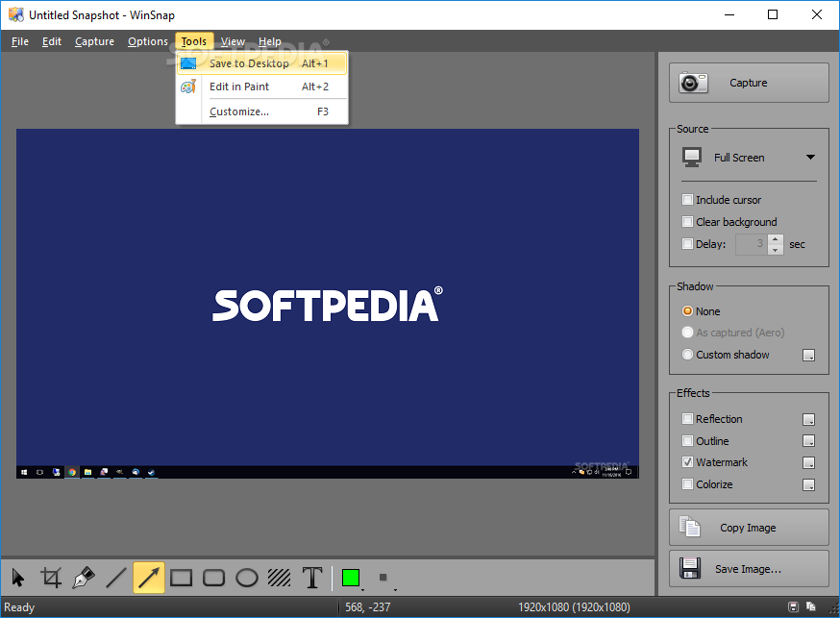Open Custom shadow settings box
Viewport: 840px width, 618px height.
tap(808, 355)
